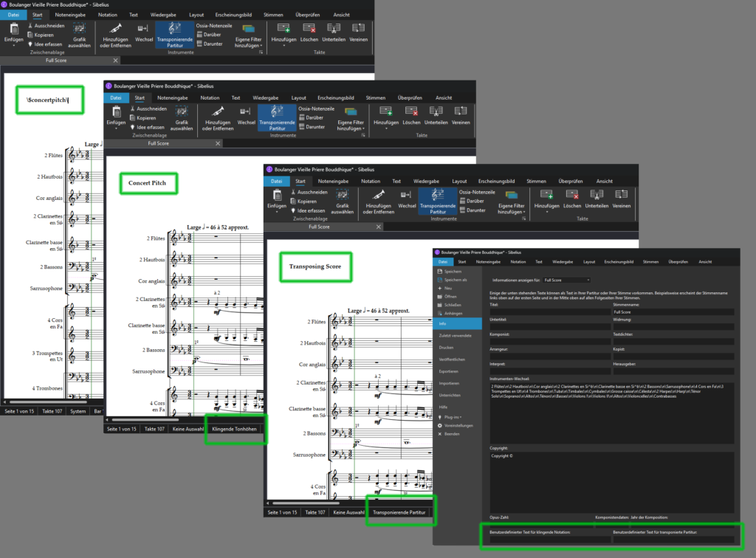Click the Voreinstellungen gear icon

coord(440,425)
